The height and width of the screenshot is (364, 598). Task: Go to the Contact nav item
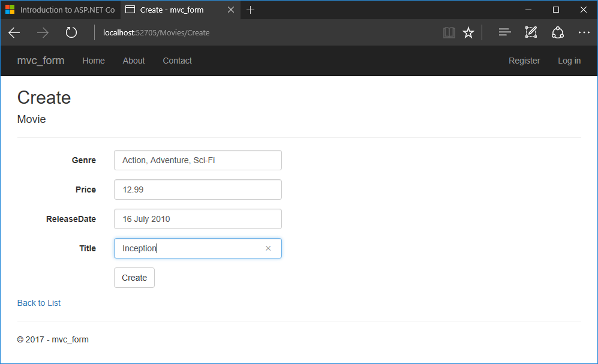tap(177, 61)
